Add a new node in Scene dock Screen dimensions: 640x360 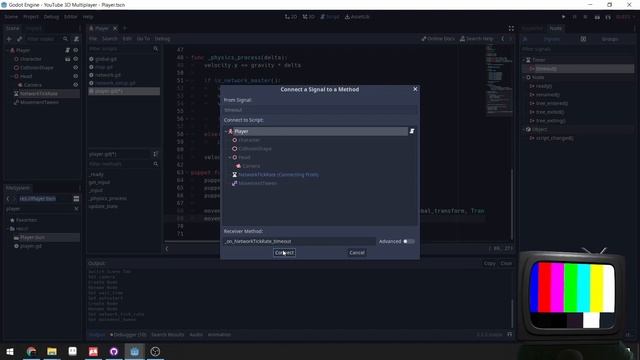[9, 39]
